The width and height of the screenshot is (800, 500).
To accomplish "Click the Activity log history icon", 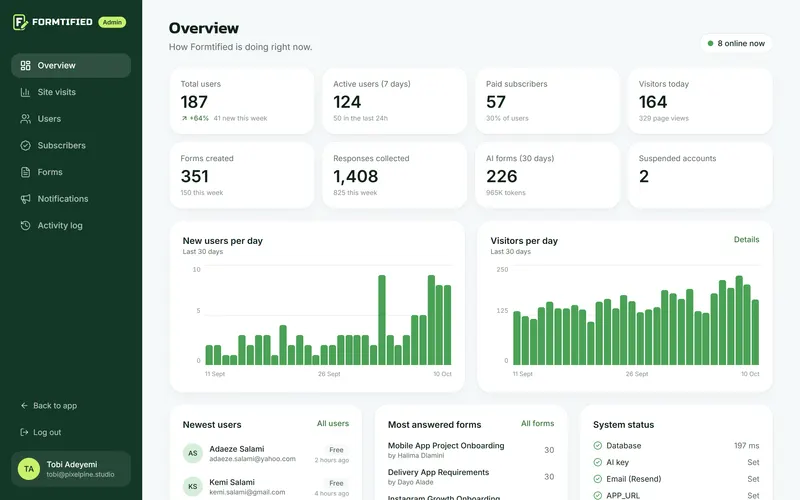I will pos(26,226).
